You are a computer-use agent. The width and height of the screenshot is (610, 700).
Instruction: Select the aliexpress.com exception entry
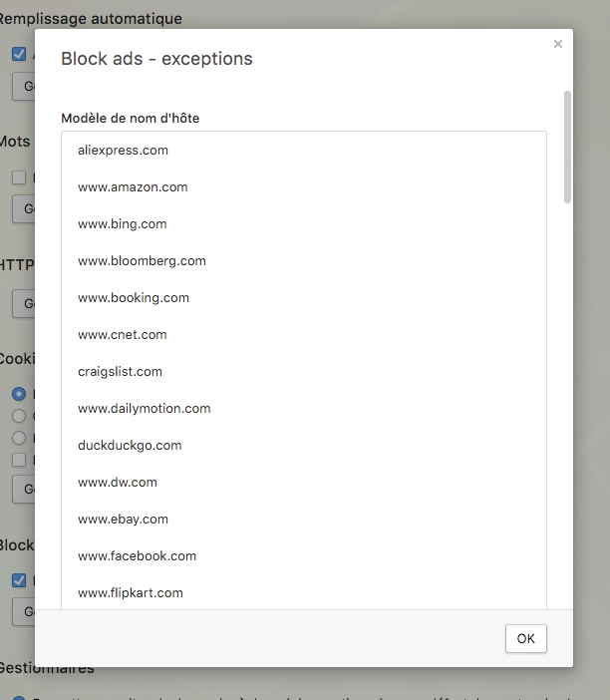[x=304, y=150]
